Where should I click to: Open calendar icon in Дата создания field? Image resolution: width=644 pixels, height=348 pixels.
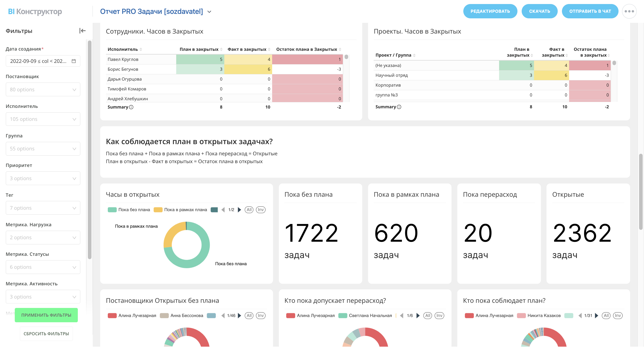[x=74, y=61]
